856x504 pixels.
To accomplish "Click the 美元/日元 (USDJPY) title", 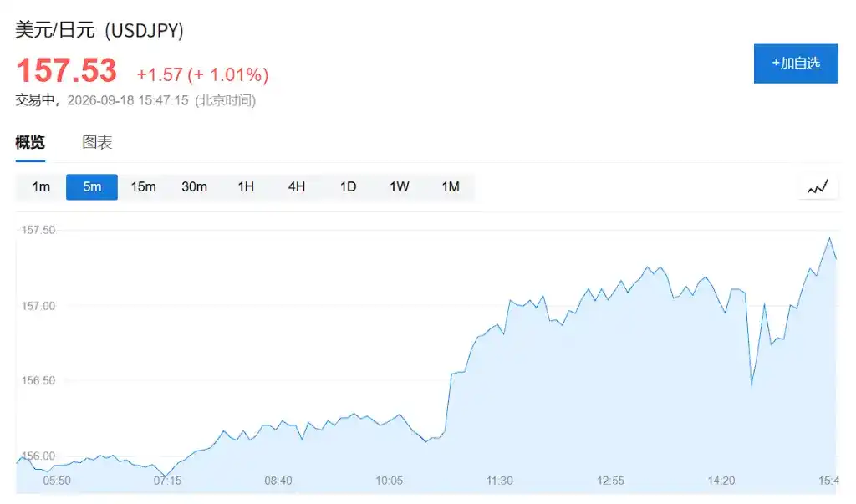I will (x=99, y=30).
